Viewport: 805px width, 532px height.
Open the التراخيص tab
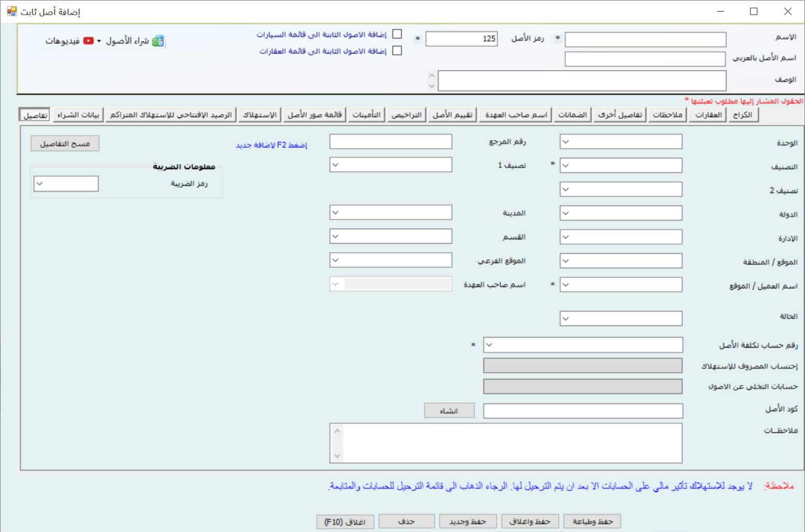(x=407, y=115)
